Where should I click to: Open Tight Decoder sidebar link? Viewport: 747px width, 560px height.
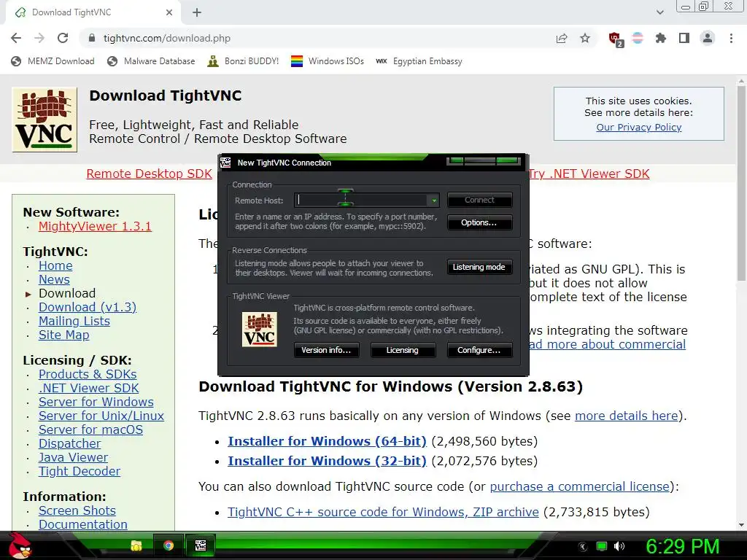79,471
